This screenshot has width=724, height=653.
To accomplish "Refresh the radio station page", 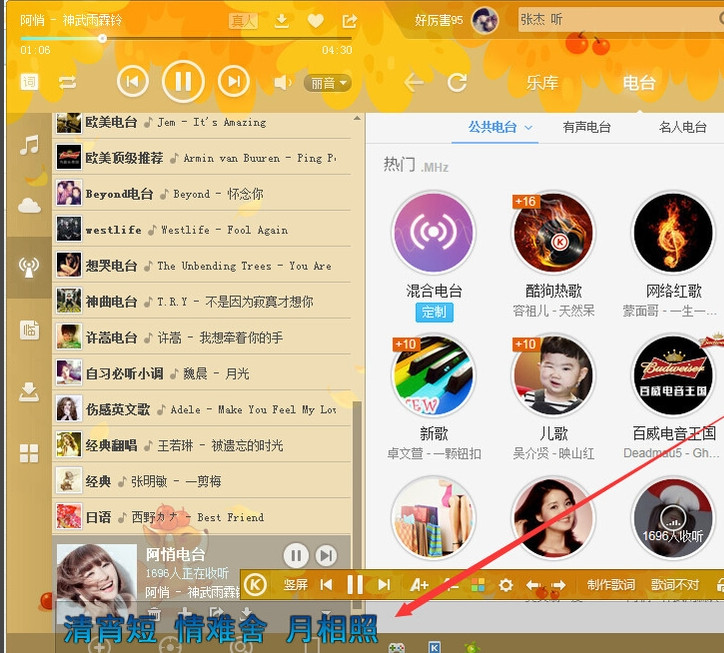I will [x=457, y=82].
